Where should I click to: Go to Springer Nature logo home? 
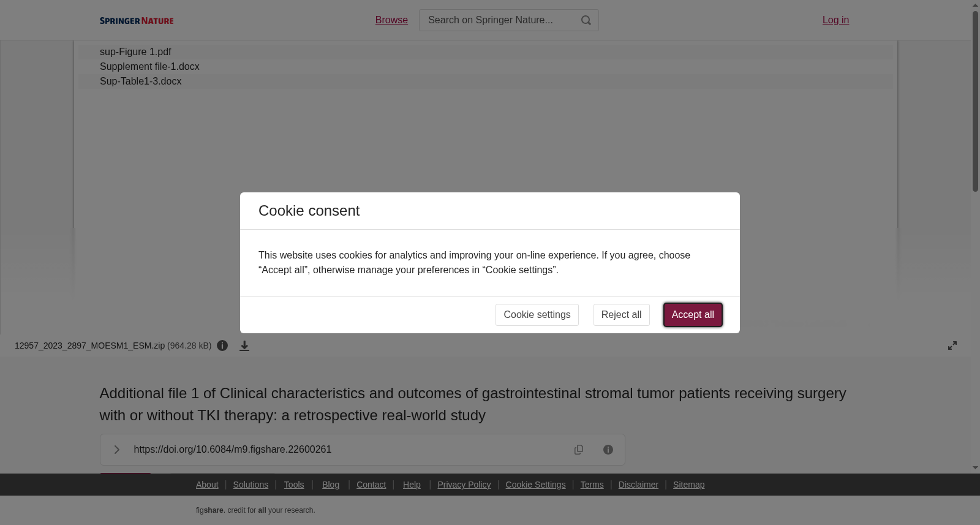click(137, 20)
